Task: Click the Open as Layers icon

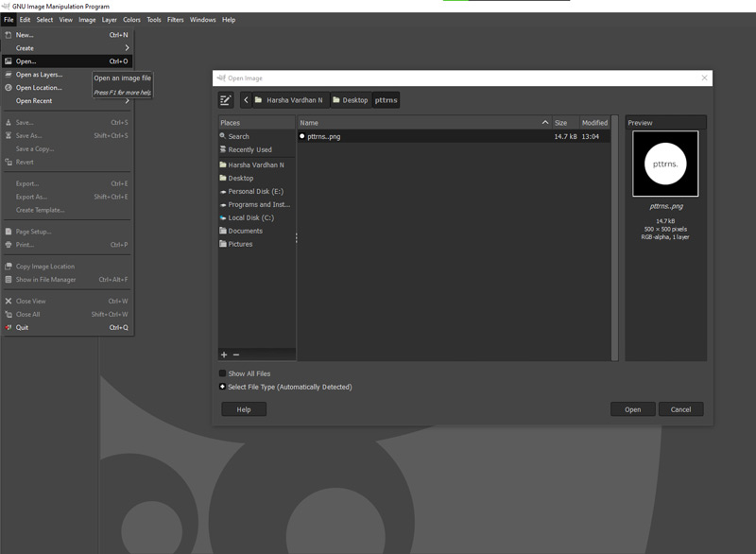Action: (x=9, y=75)
